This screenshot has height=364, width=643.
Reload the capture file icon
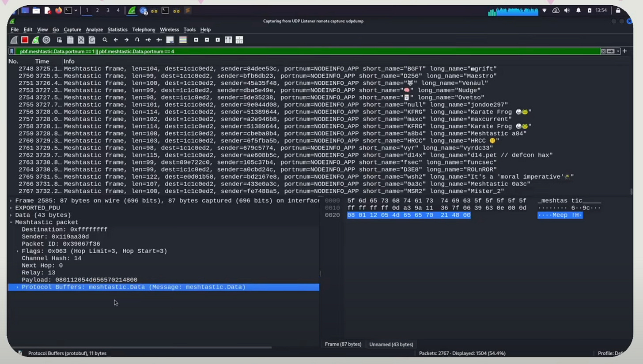[x=92, y=40]
